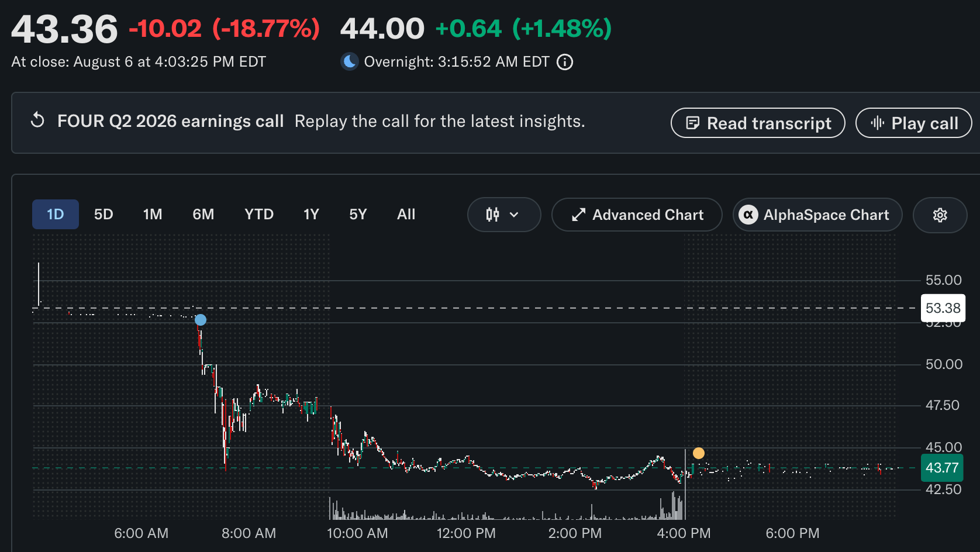The image size is (980, 552).
Task: Click the Play call button
Action: [x=913, y=123]
